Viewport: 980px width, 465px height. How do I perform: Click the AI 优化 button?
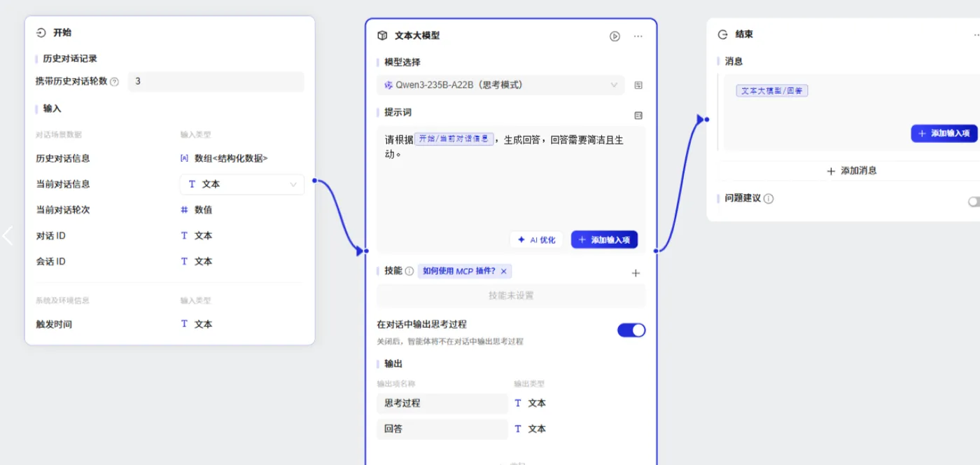536,240
